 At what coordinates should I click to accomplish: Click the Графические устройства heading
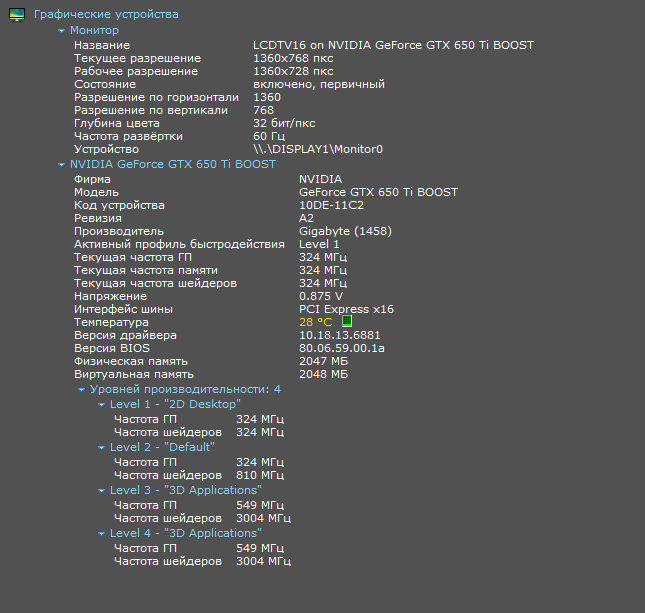pos(106,15)
